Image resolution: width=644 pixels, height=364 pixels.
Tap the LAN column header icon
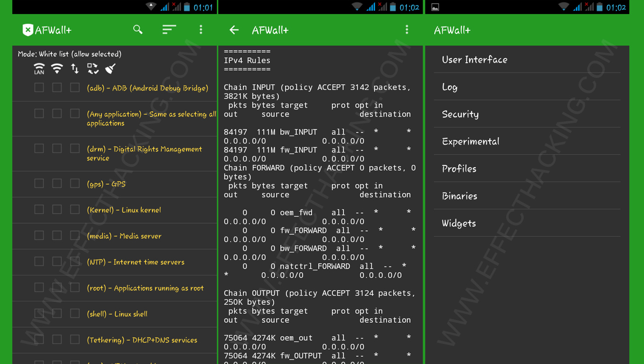[x=39, y=69]
